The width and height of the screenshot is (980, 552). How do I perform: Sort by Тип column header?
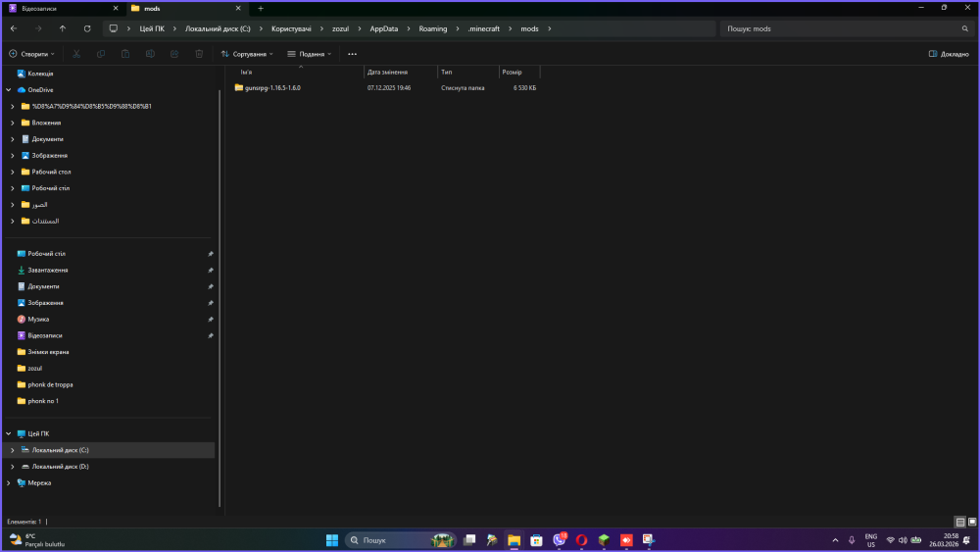468,72
